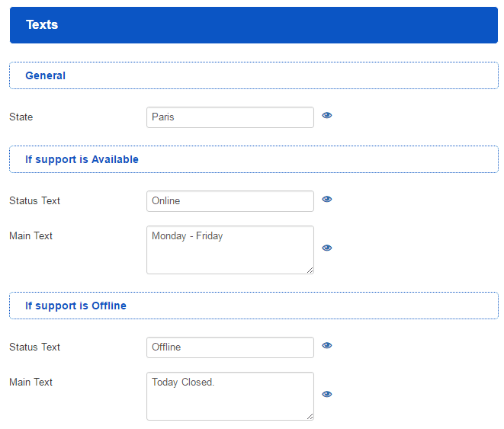
Task: Collapse the Texts panel header
Action: 253,25
